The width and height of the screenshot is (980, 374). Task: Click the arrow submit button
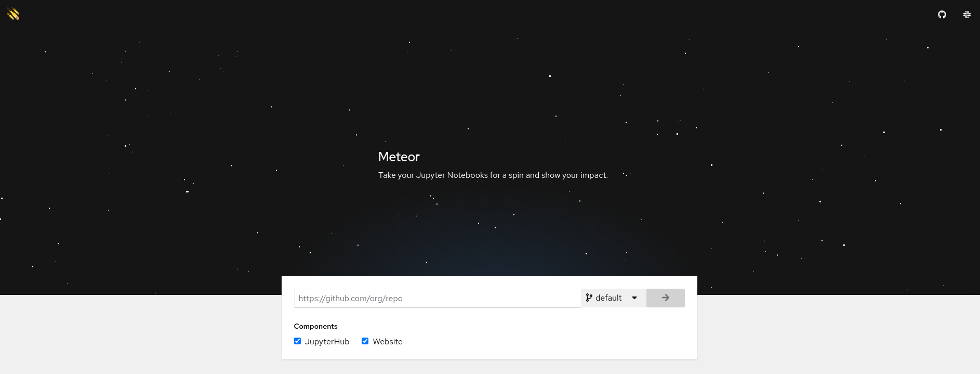pyautogui.click(x=666, y=298)
